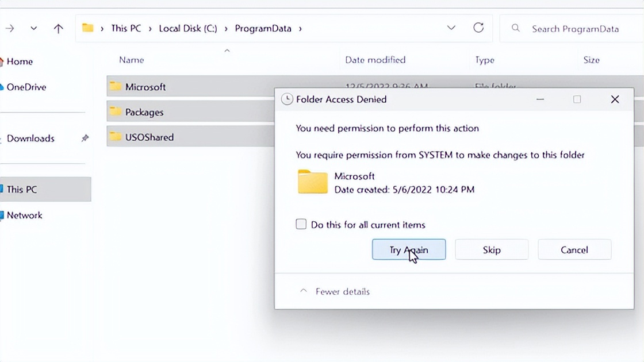Navigate back using the back arrow
The height and width of the screenshot is (362, 644).
[9, 28]
